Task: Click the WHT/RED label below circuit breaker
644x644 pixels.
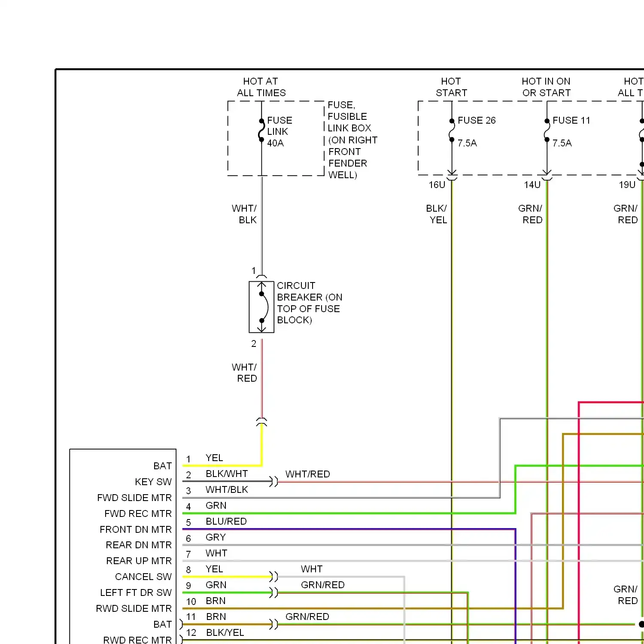Action: pos(244,373)
